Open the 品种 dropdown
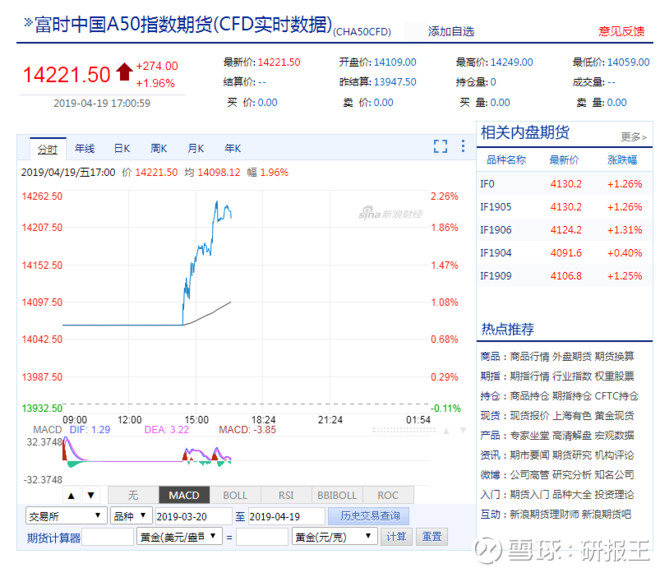Viewport: 660px width, 568px height. 130,516
